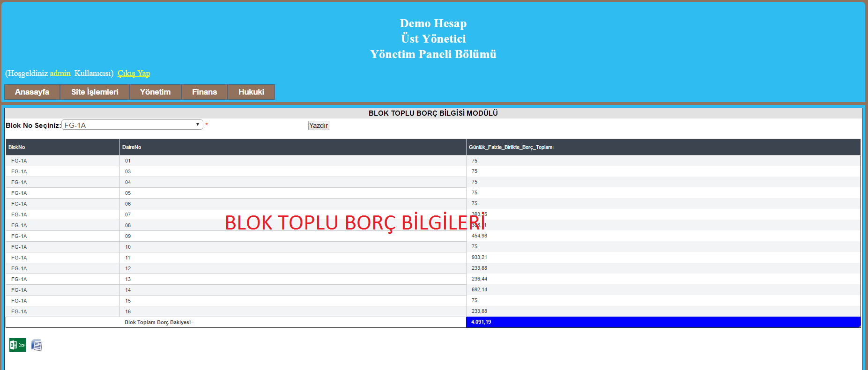Click the Çıkış Yap logout link
868x370 pixels.
134,73
